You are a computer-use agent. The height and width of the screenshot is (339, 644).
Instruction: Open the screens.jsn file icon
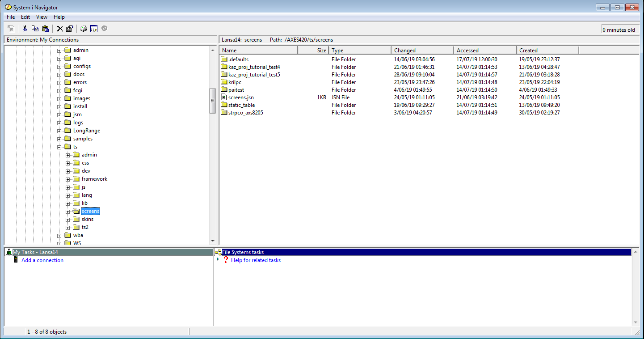[x=224, y=97]
